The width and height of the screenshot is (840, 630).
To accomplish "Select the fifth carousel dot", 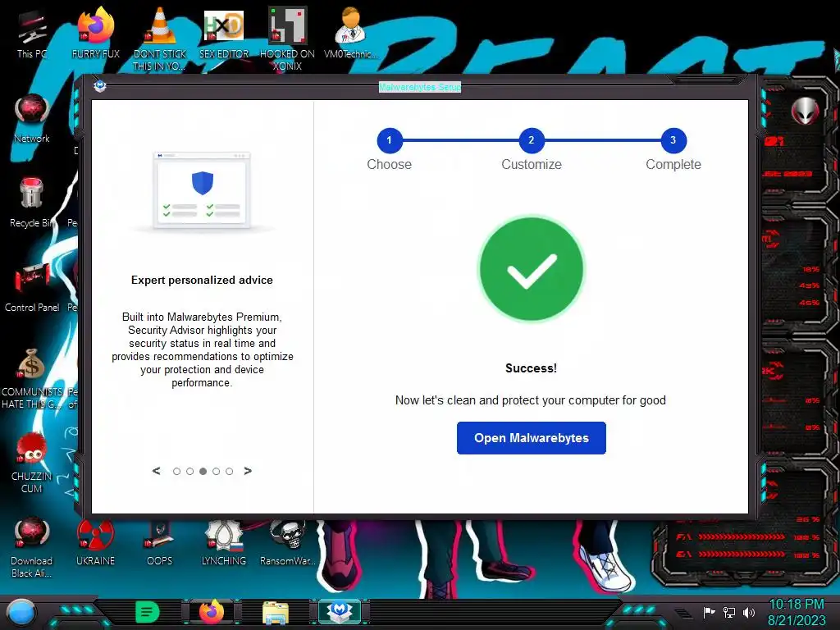I will coord(230,472).
